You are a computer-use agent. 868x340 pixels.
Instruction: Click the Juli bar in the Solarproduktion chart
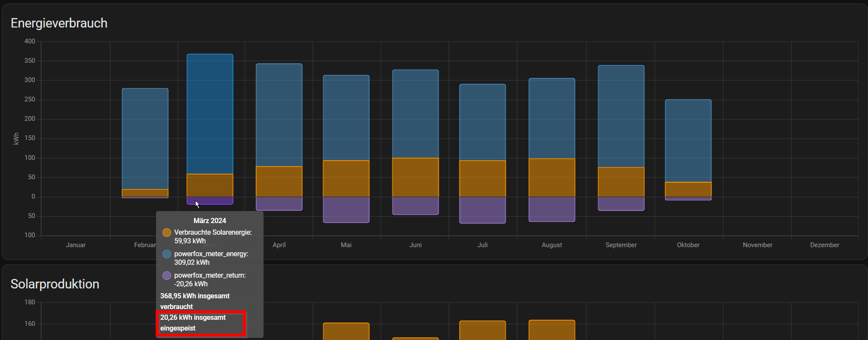coord(482,331)
